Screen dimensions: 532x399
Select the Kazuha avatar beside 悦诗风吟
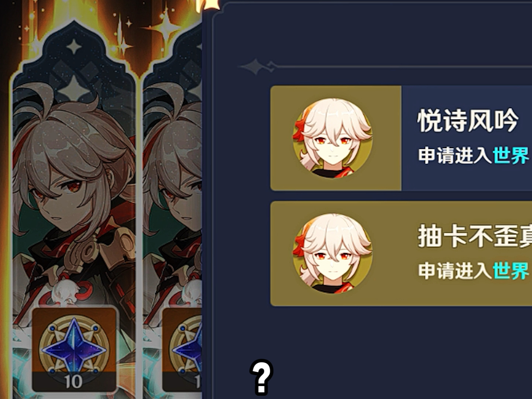point(332,138)
